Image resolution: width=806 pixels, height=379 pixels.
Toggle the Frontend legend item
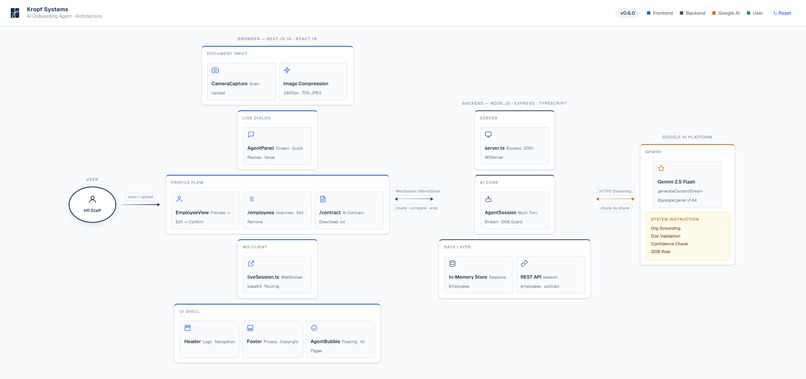[660, 13]
